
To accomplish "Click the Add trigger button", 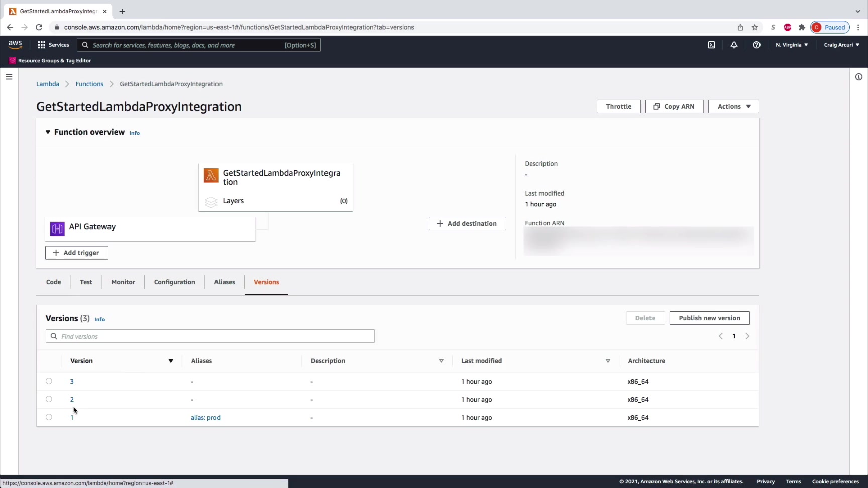I will click(x=77, y=253).
